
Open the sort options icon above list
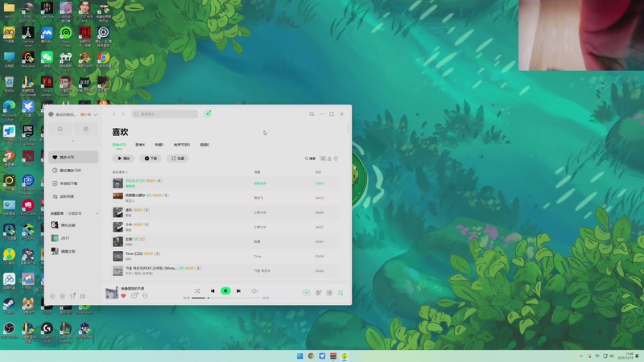click(x=329, y=158)
